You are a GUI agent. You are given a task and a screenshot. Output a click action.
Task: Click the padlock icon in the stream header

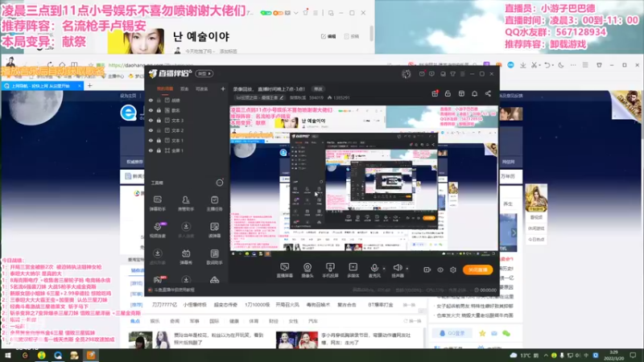coord(448,93)
